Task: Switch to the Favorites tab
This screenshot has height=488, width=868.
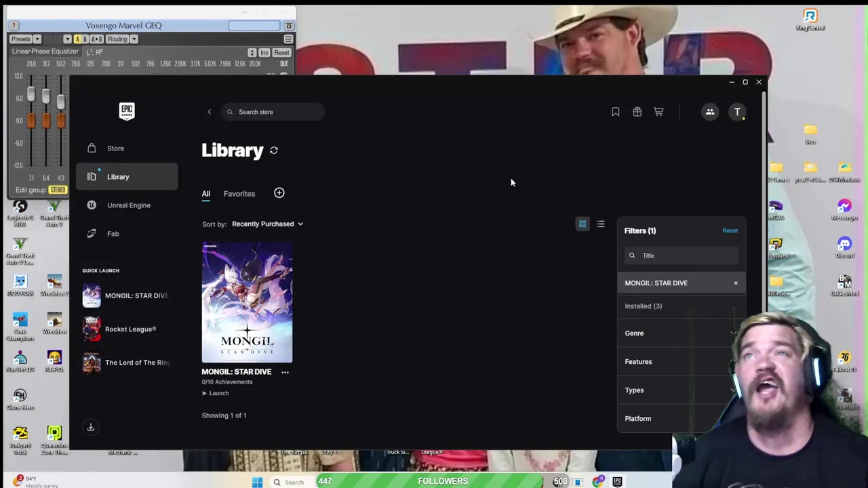Action: click(239, 194)
